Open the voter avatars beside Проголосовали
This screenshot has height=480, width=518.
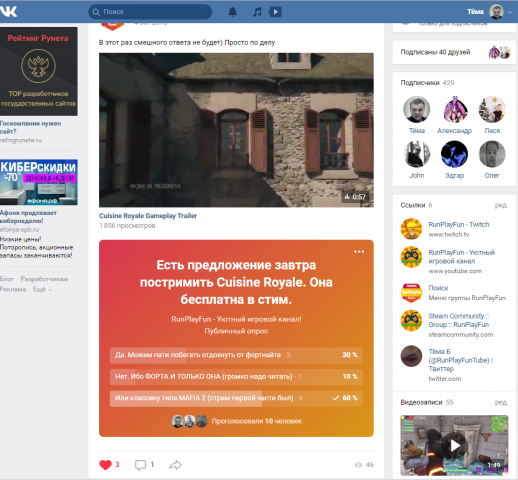point(189,421)
